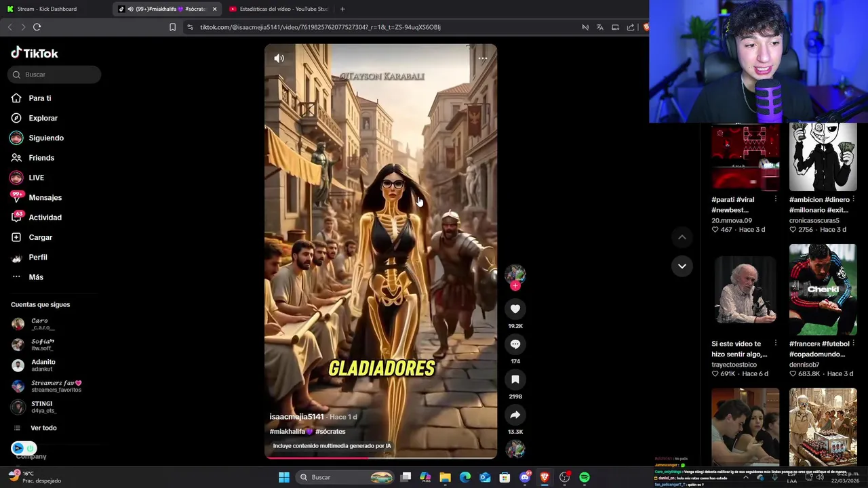Open options for the 'Si este video' card
868x488 pixels.
click(775, 344)
